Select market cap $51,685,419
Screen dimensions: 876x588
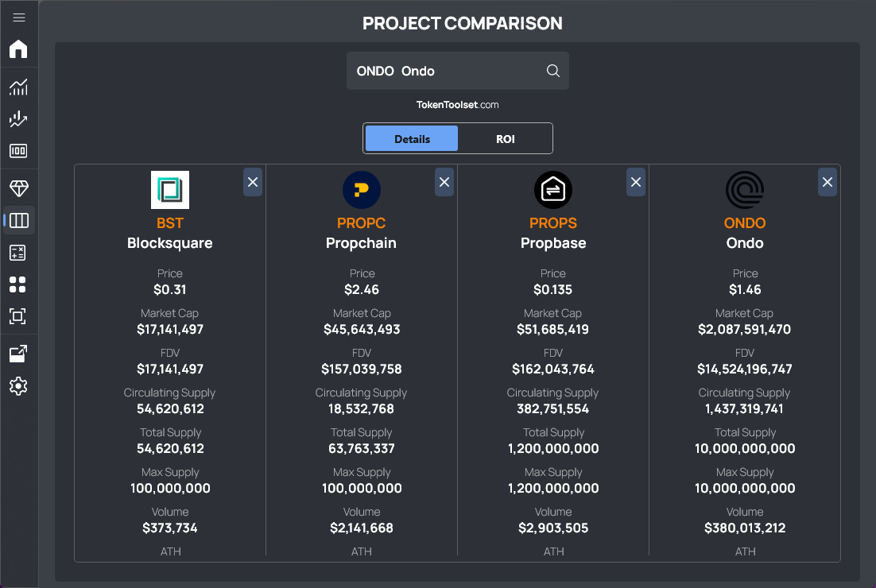coord(553,329)
